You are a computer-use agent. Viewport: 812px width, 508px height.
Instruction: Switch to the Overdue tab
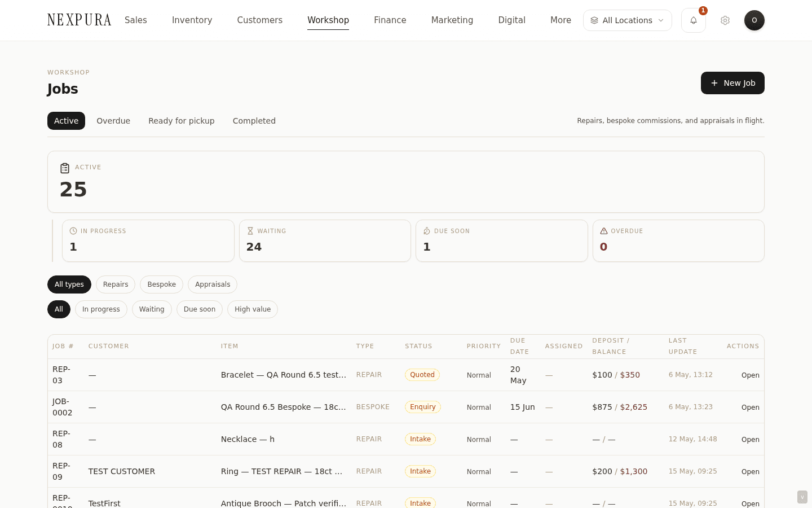click(x=113, y=121)
